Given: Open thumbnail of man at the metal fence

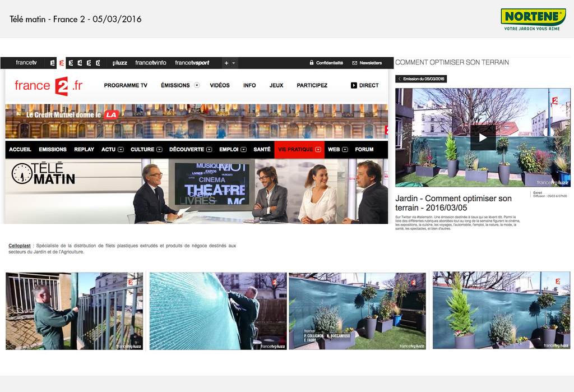Looking at the screenshot, I should (x=75, y=311).
